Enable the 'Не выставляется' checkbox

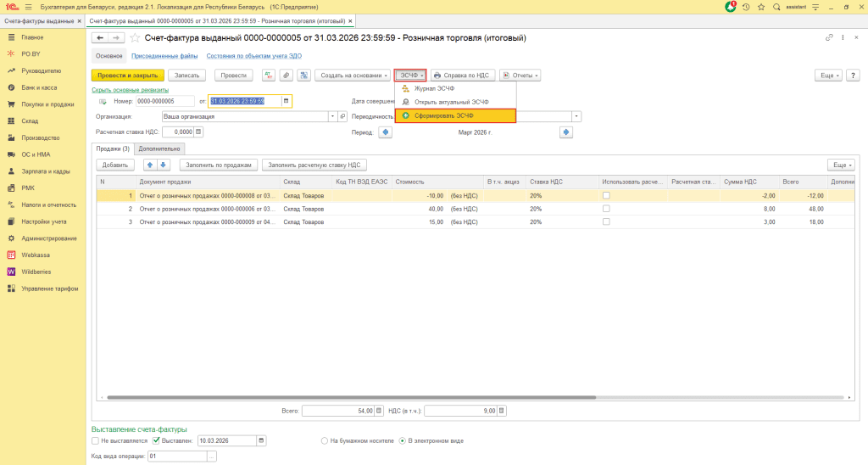pyautogui.click(x=95, y=441)
